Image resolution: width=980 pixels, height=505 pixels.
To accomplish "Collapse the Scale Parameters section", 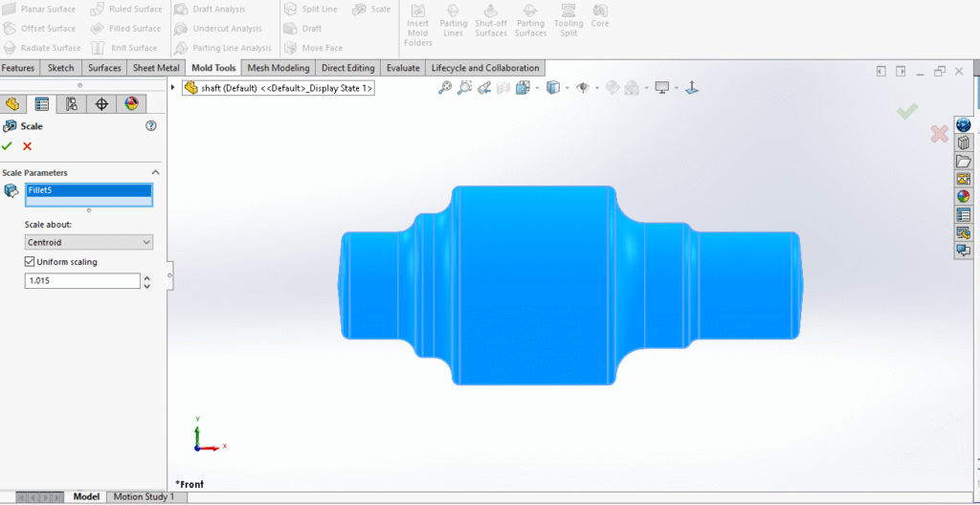I will pyautogui.click(x=156, y=172).
